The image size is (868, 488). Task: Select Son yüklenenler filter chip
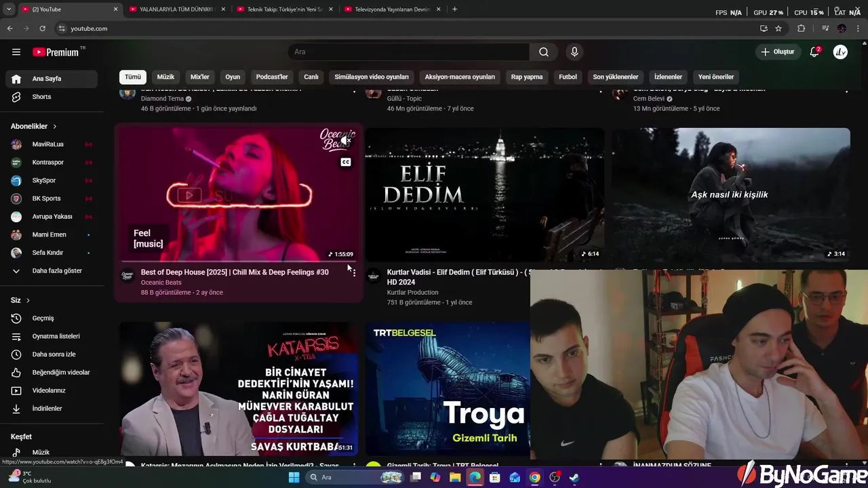point(616,77)
